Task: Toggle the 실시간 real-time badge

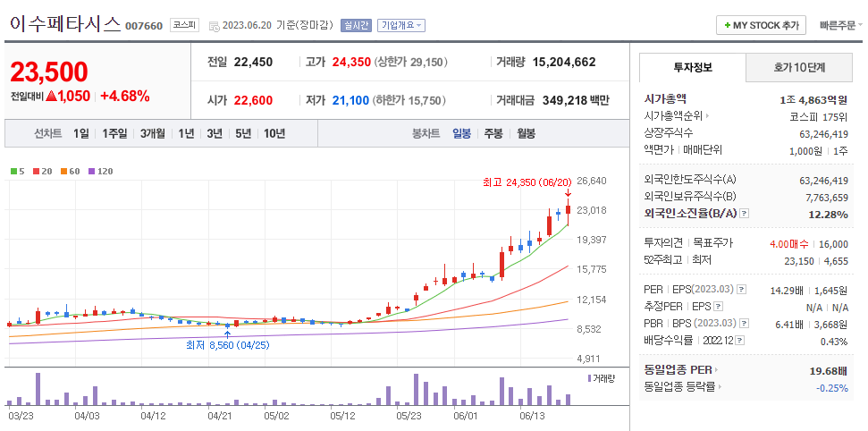Action: [356, 25]
